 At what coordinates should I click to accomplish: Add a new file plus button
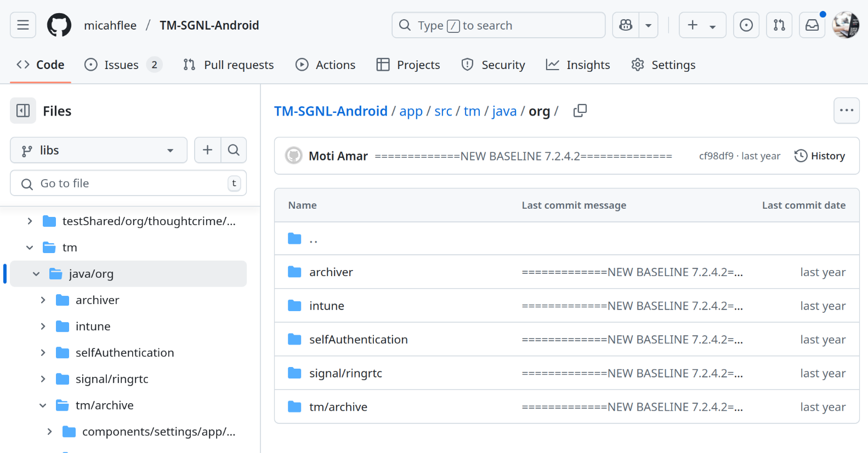pyautogui.click(x=208, y=150)
